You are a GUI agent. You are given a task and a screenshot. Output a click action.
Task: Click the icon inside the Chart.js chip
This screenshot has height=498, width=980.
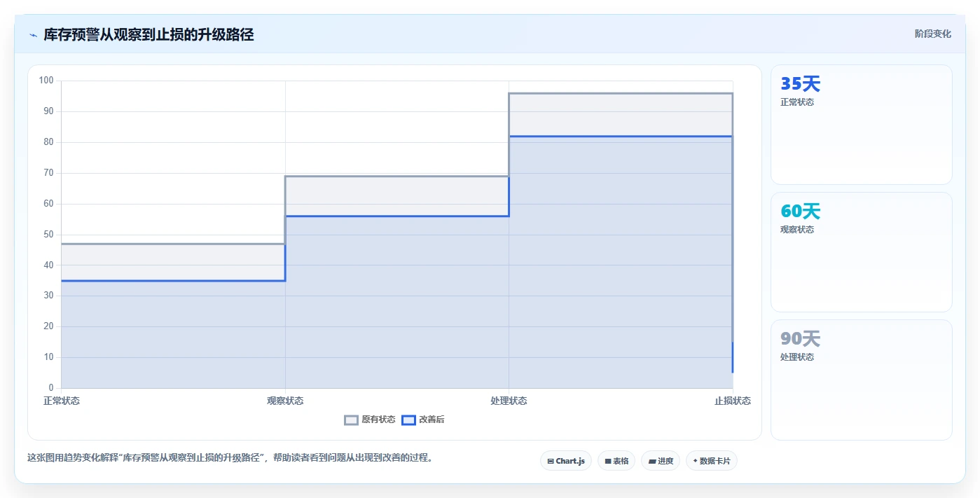(551, 462)
